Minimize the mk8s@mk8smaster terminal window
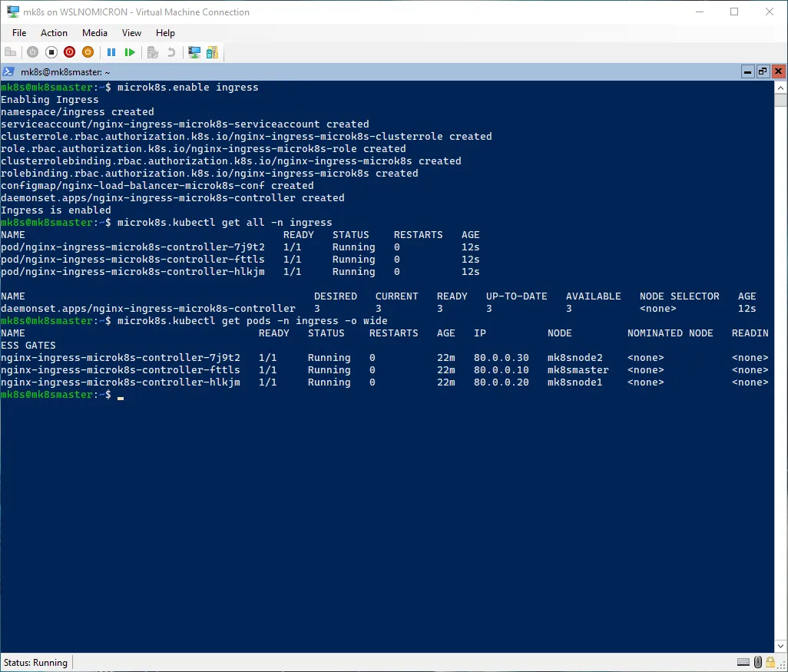Screen dimensions: 788x672 pos(747,71)
